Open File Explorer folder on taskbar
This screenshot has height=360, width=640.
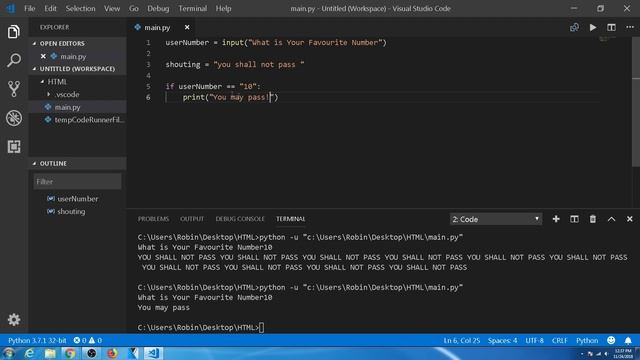pyautogui.click(x=50, y=353)
